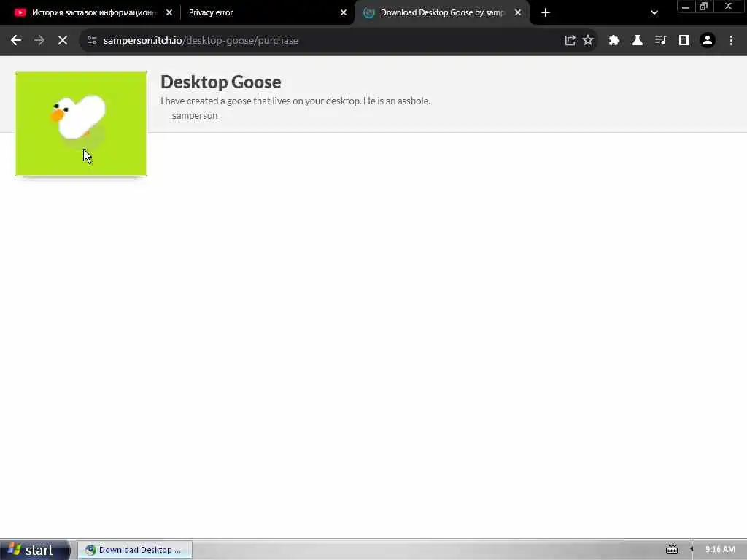747x560 pixels.
Task: Close the Privacy error tab
Action: (344, 12)
